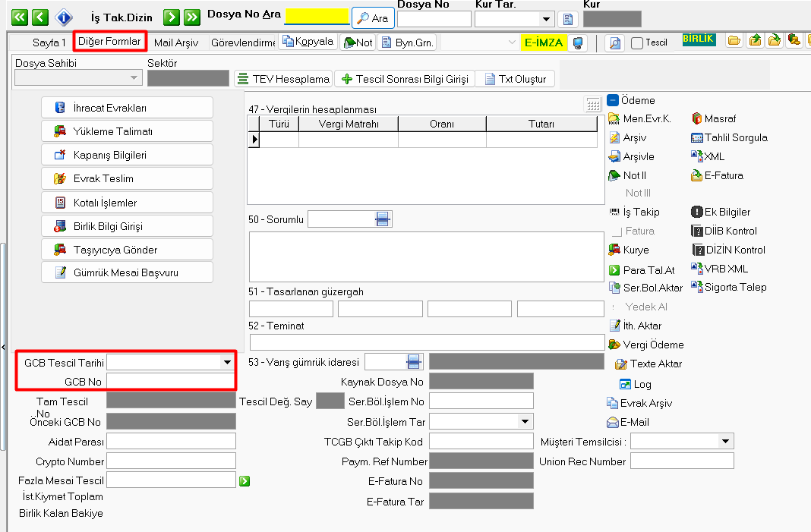Click the İhracat Evrakları button
This screenshot has width=811, height=532.
click(127, 108)
